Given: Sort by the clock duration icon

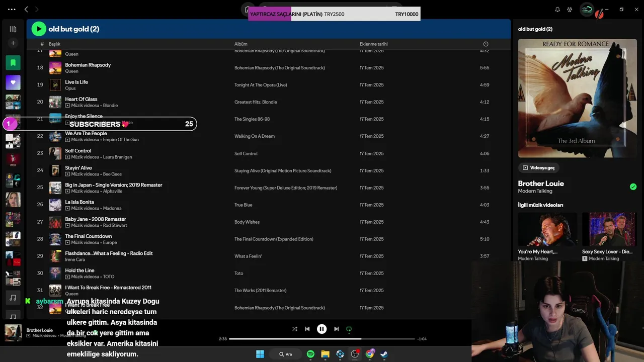Looking at the screenshot, I should [x=486, y=44].
